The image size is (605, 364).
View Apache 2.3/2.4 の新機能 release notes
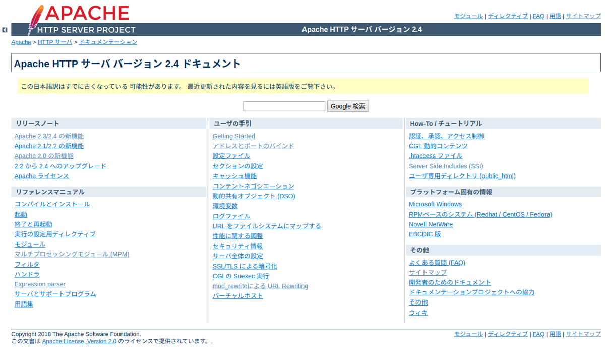[x=48, y=136]
